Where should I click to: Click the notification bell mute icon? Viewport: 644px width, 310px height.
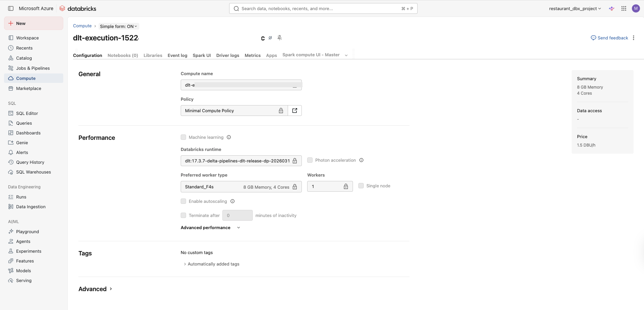tap(280, 38)
